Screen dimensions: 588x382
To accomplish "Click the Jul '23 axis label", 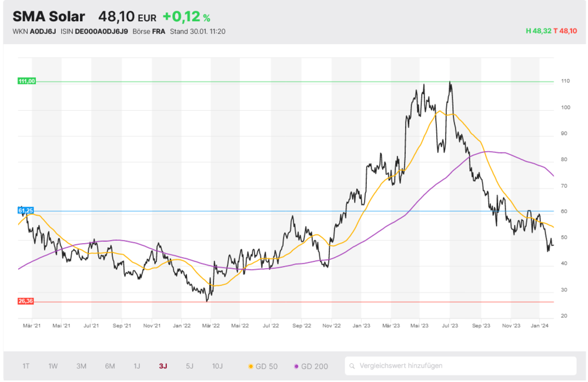I will (450, 325).
